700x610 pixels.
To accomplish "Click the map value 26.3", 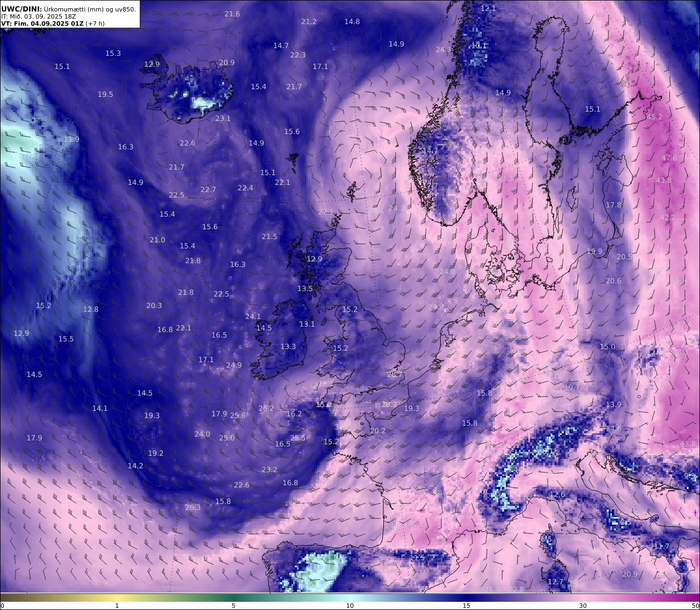I will pyautogui.click(x=193, y=507).
